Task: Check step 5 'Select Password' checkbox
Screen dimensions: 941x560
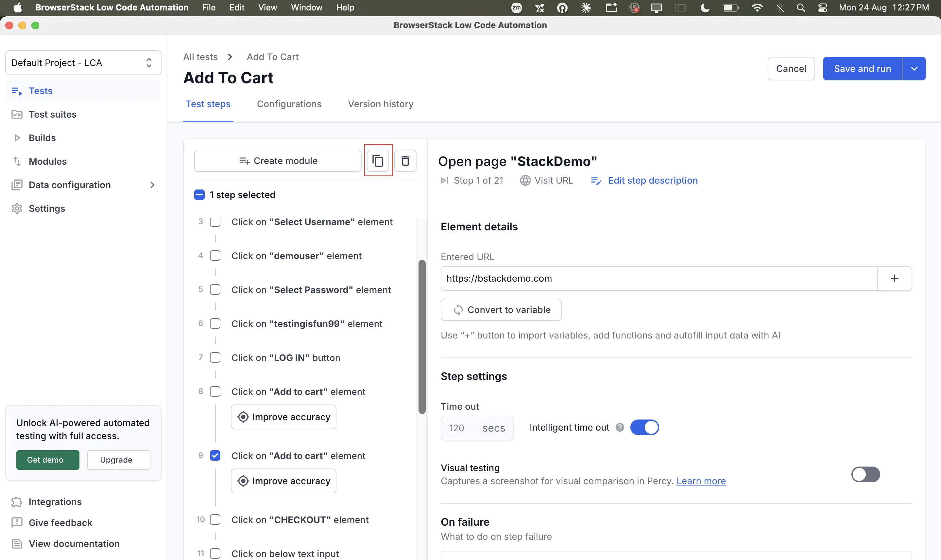Action: (x=215, y=290)
